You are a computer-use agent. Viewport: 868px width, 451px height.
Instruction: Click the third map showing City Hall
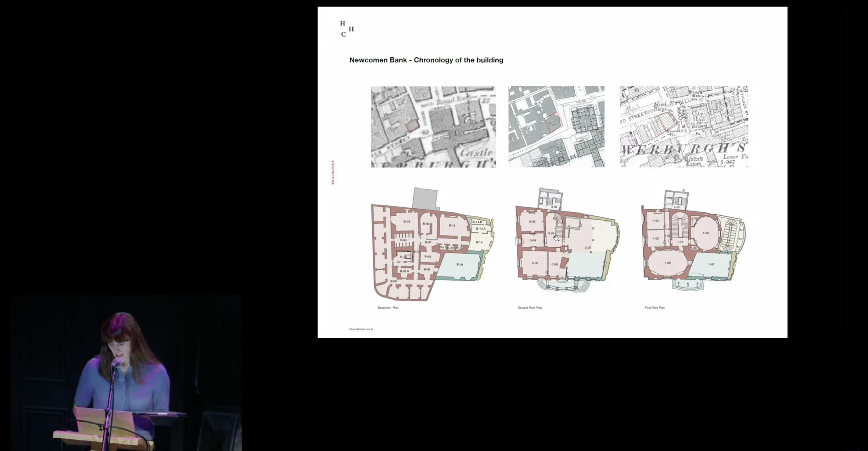point(684,127)
